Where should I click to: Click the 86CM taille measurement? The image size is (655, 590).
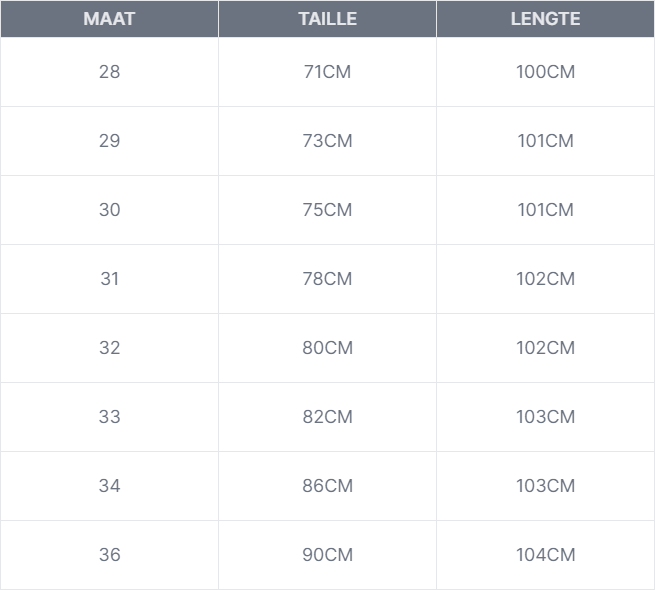click(327, 486)
